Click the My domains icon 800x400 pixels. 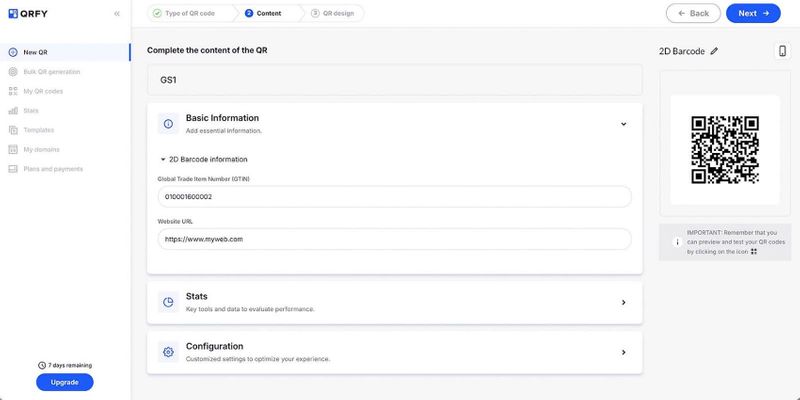13,149
